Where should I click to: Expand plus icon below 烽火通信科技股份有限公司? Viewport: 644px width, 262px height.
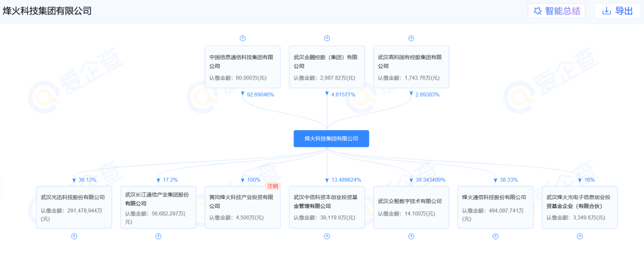(495, 236)
